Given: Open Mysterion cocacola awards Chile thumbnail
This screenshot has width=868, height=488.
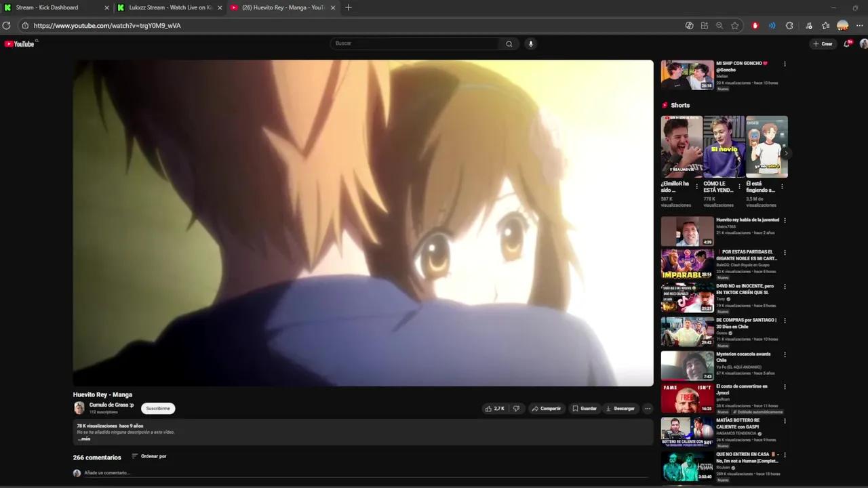Looking at the screenshot, I should (687, 365).
